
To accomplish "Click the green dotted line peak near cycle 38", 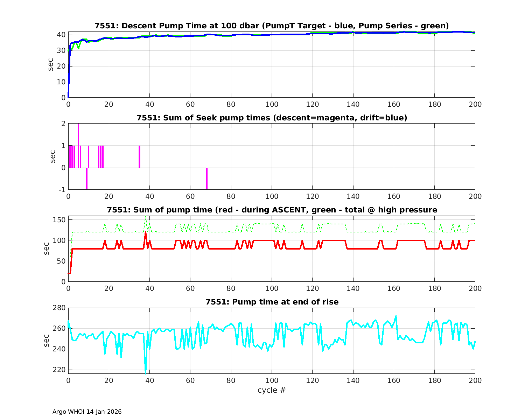I will [146, 217].
